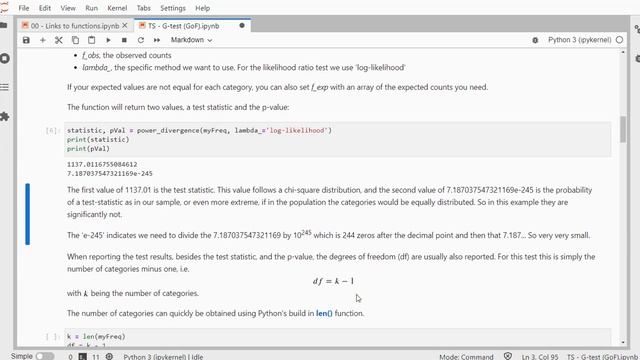
Task: Click the power_divergence code cell
Action: 338,139
